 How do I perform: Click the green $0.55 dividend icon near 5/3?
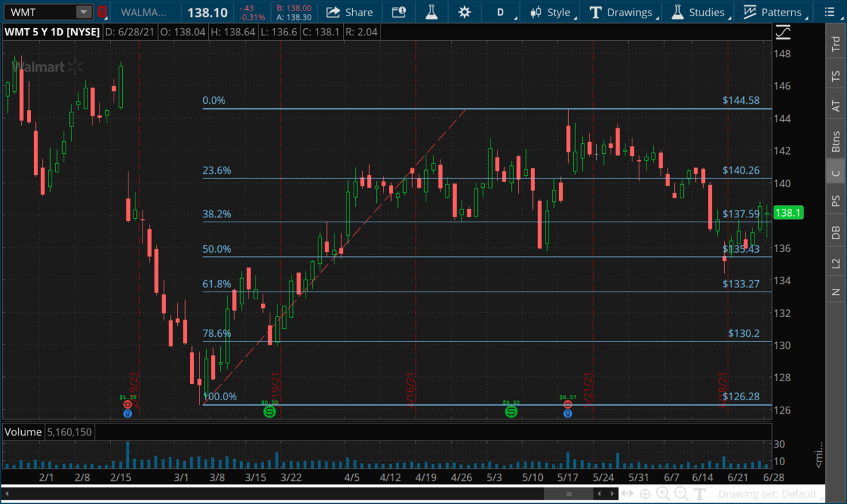pos(510,411)
